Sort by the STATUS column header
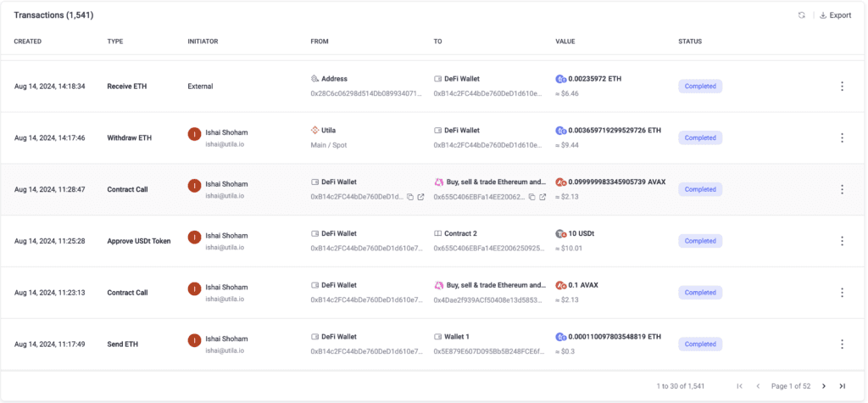 tap(690, 42)
